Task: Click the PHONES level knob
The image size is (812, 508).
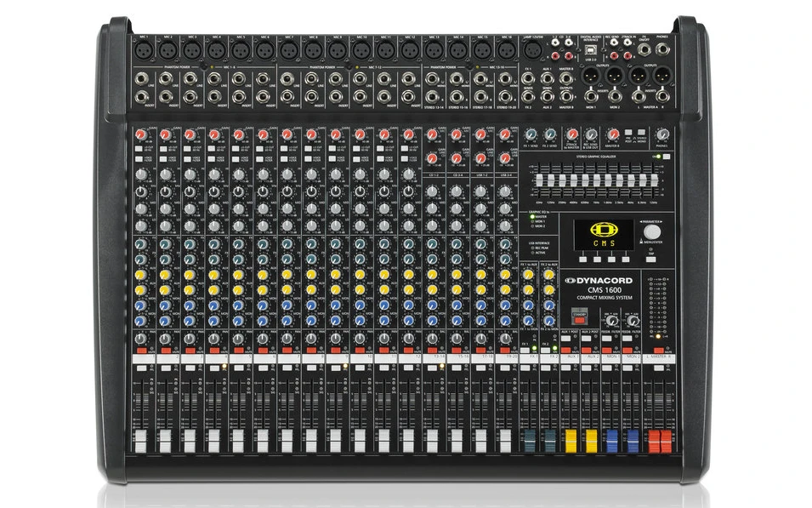Action: [662, 134]
